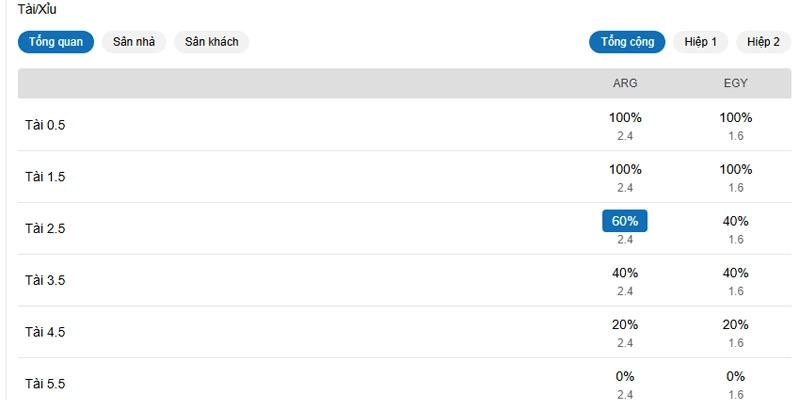Screen dimensions: 800x400
Task: Click the EGY column header
Action: 736,83
